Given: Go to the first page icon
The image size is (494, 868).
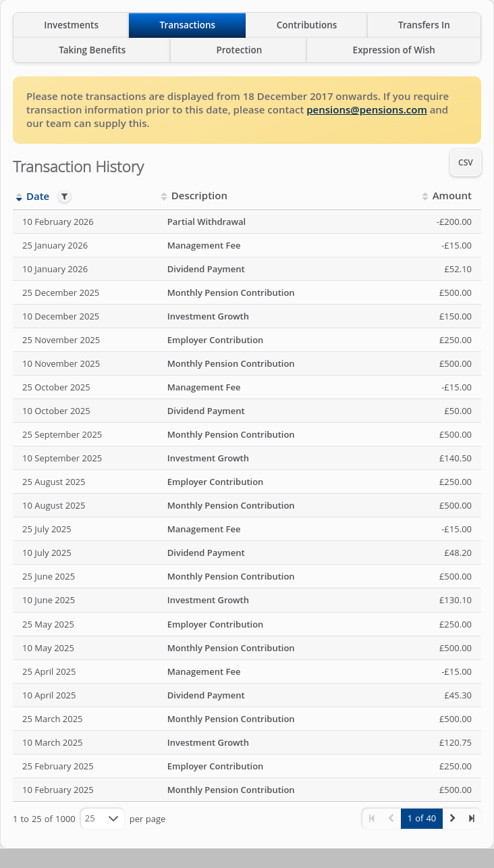Looking at the screenshot, I should coord(371,818).
